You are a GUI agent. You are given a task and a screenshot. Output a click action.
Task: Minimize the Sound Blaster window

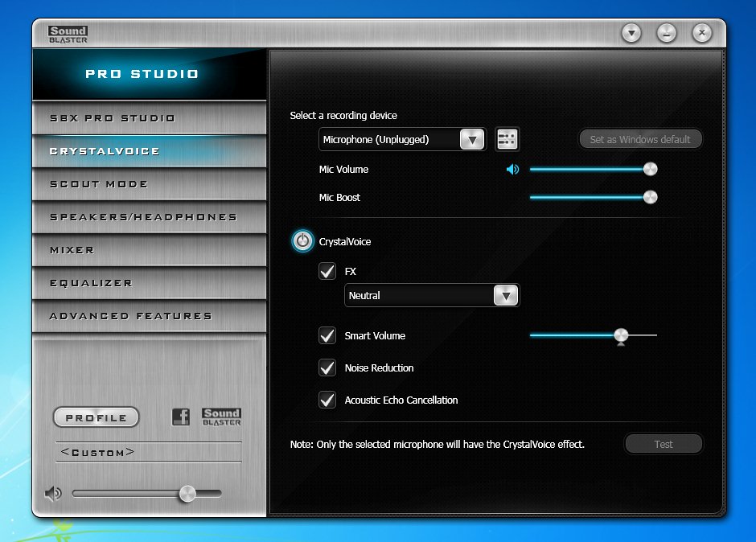point(666,33)
